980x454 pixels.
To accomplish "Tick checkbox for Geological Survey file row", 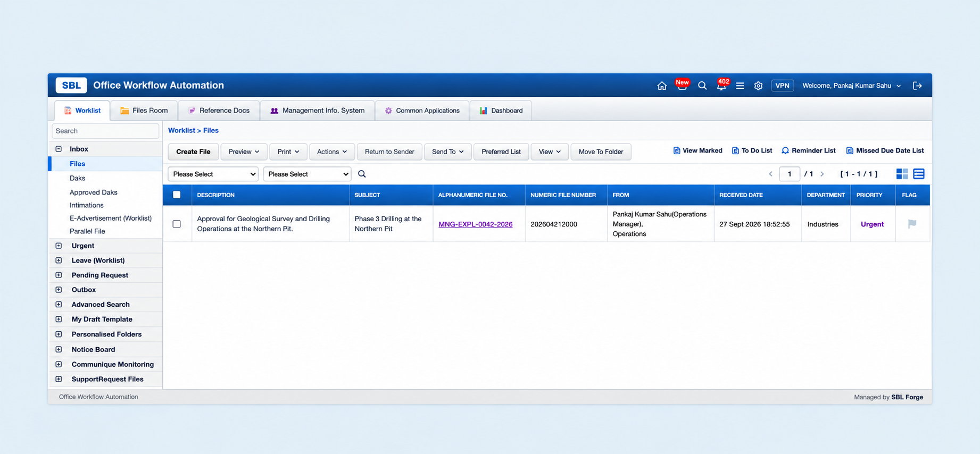I will 177,224.
